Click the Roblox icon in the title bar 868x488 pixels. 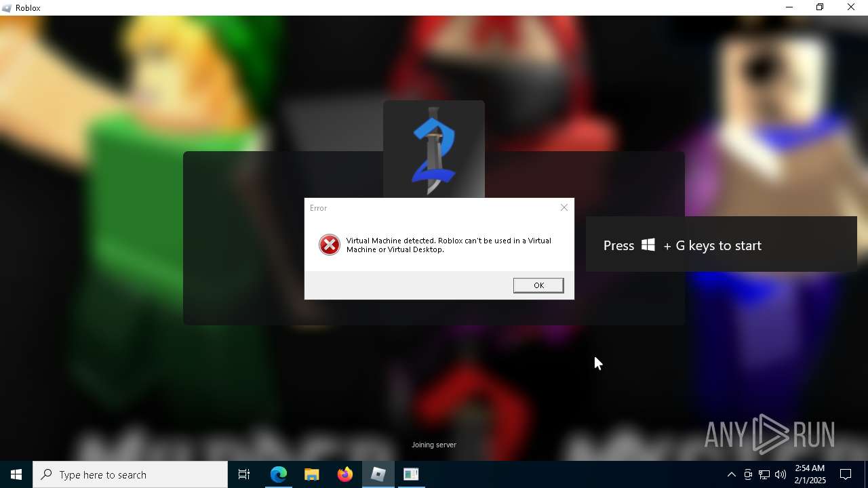(x=7, y=8)
